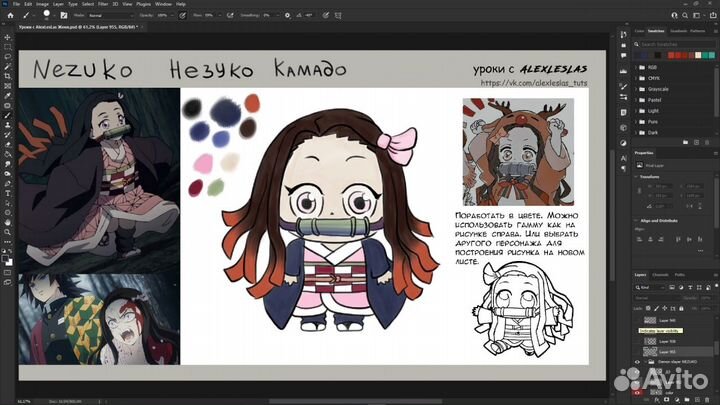Image resolution: width=720 pixels, height=405 pixels.
Task: Select the Clone Stamp tool
Action: coord(7,125)
